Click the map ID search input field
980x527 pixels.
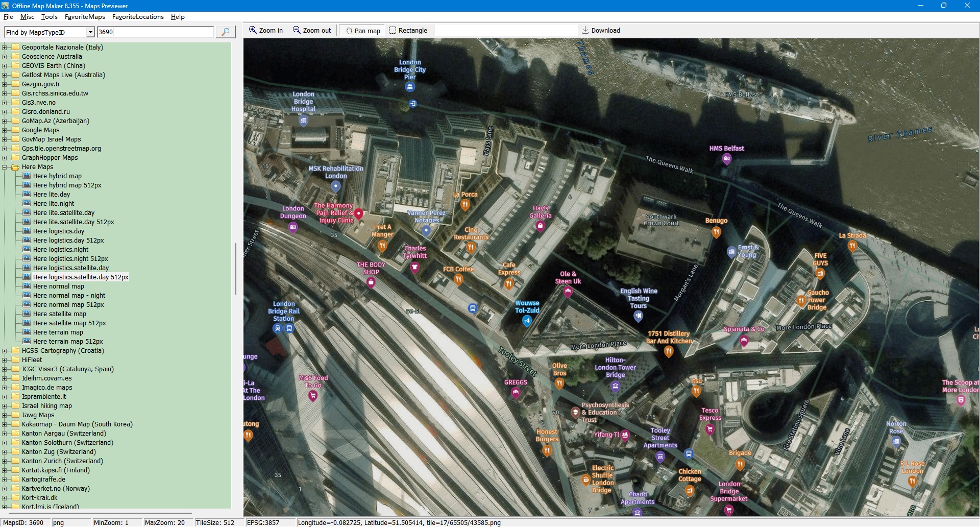tap(155, 32)
